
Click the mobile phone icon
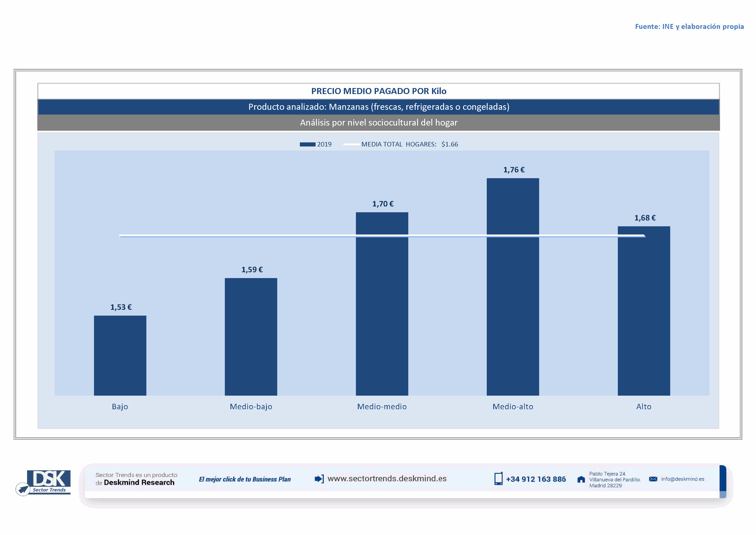coord(498,479)
